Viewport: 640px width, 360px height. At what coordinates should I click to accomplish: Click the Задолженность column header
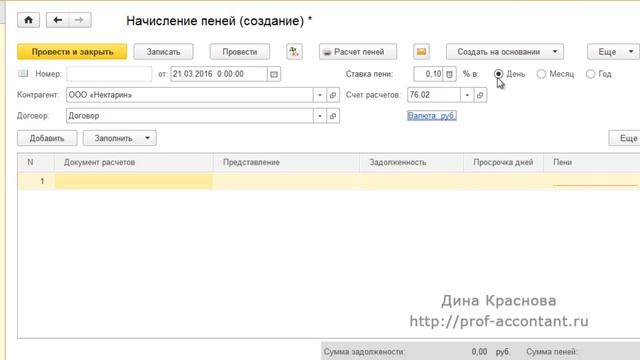pyautogui.click(x=411, y=162)
